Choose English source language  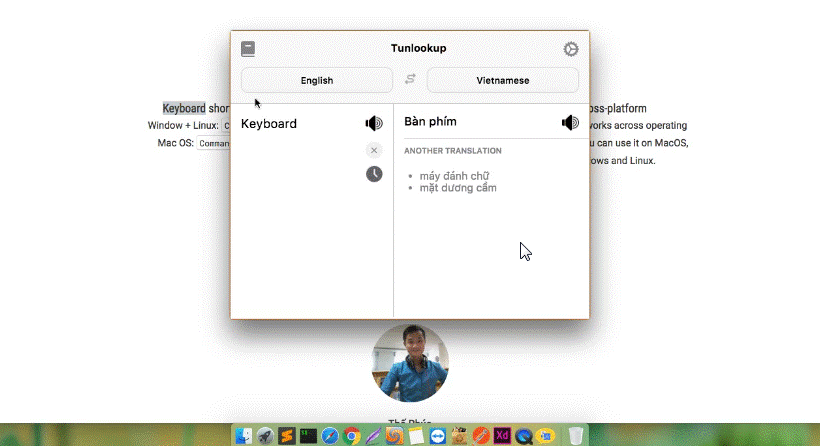317,81
